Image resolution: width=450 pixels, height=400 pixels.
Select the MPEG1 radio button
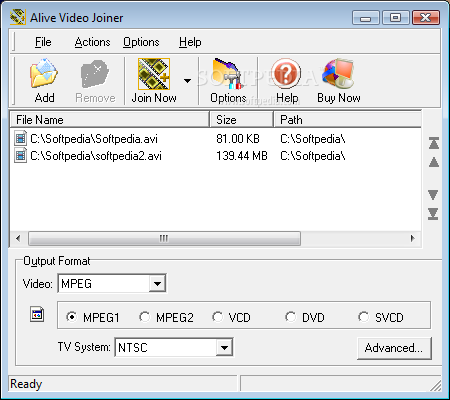[72, 317]
